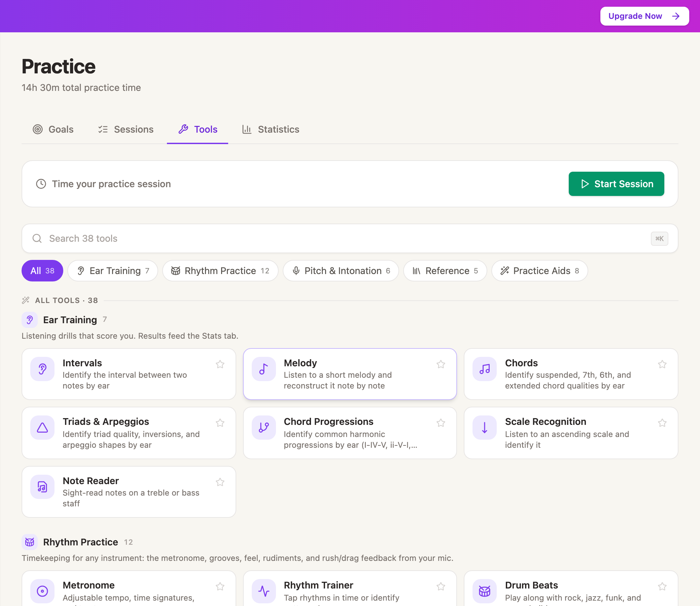This screenshot has height=606, width=700.
Task: Toggle favorite star on Chord Progressions
Action: (x=441, y=423)
